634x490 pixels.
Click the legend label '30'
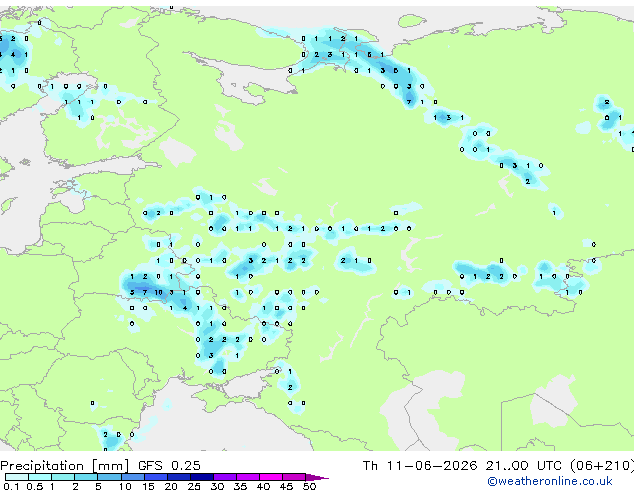pos(217,486)
